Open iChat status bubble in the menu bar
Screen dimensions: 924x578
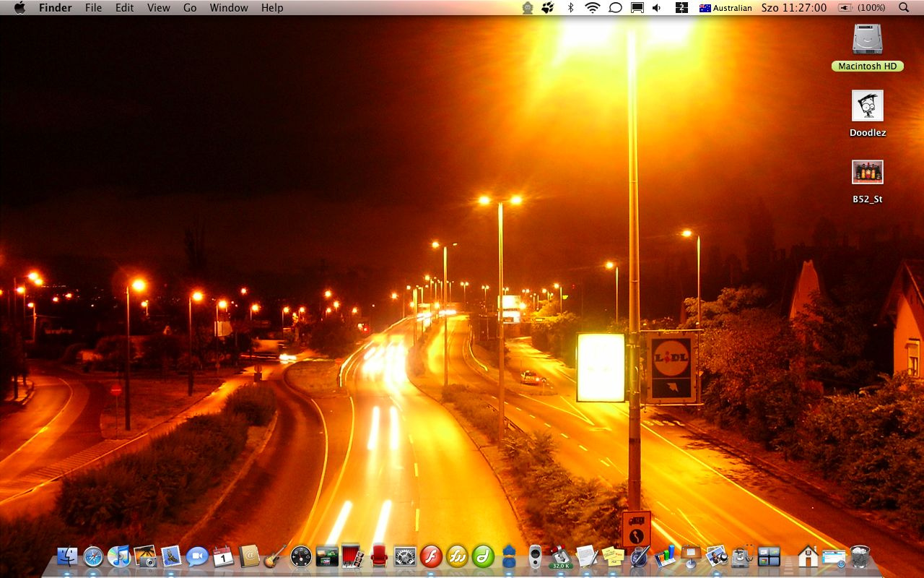click(x=616, y=8)
